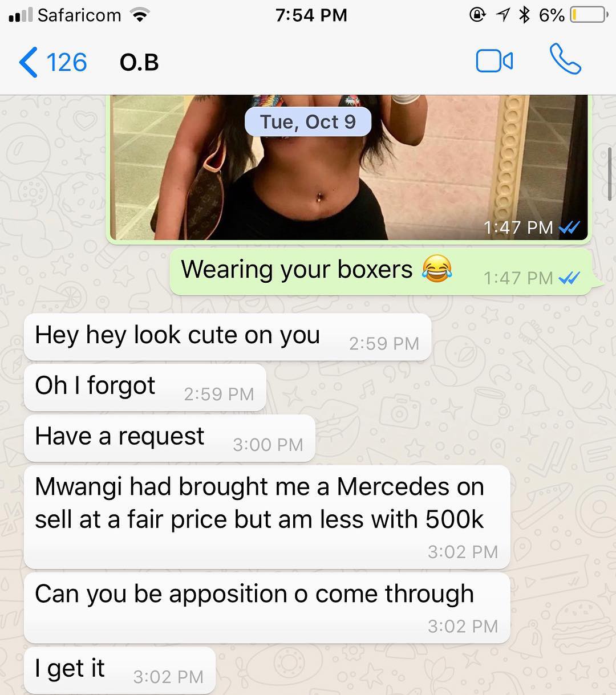Select the 'Have a request' message
Viewport: 616px width, 695px height.
170,438
